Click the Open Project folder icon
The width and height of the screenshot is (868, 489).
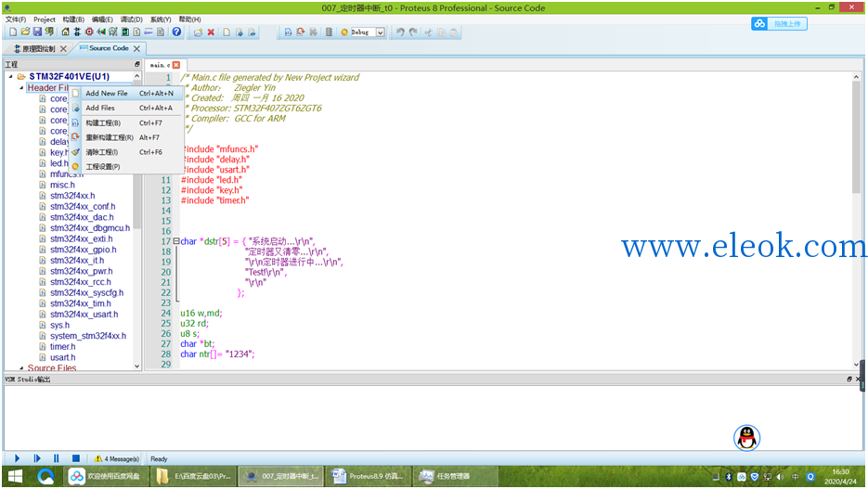tap(25, 32)
